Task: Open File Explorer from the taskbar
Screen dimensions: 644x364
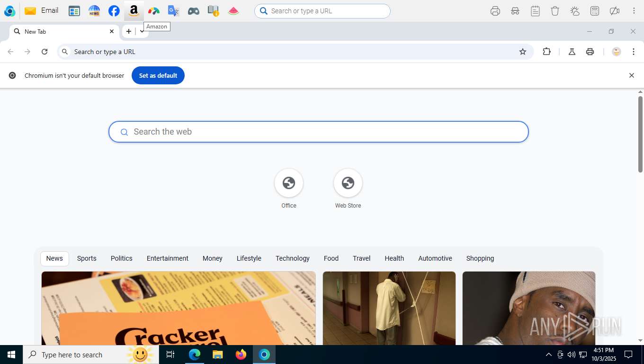Action: click(217, 355)
